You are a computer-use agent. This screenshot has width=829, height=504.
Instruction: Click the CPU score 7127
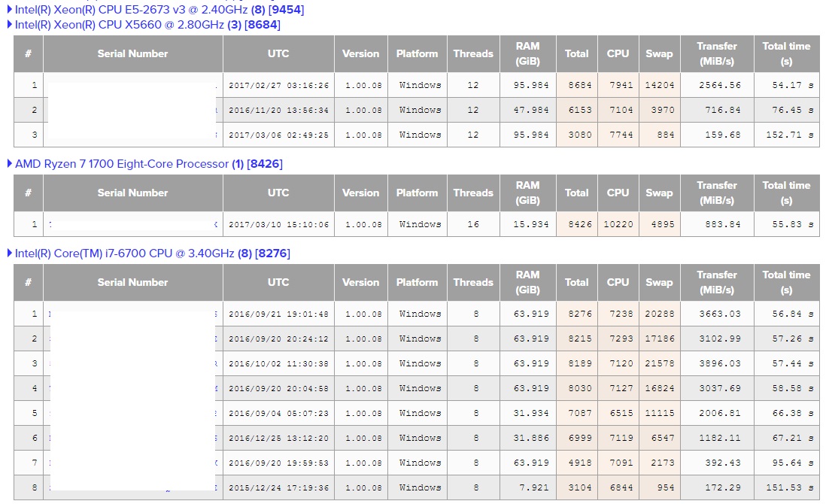(621, 388)
